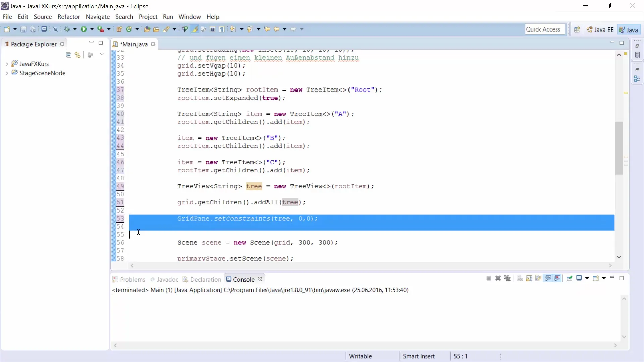Create a new Java package
The width and height of the screenshot is (644, 362).
pyautogui.click(x=119, y=29)
